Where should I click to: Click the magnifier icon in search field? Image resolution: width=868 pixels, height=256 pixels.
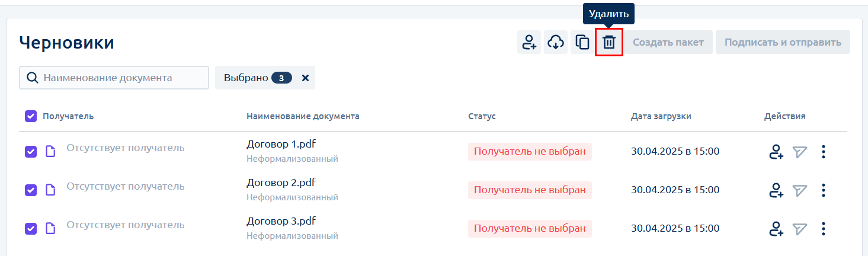click(x=33, y=78)
